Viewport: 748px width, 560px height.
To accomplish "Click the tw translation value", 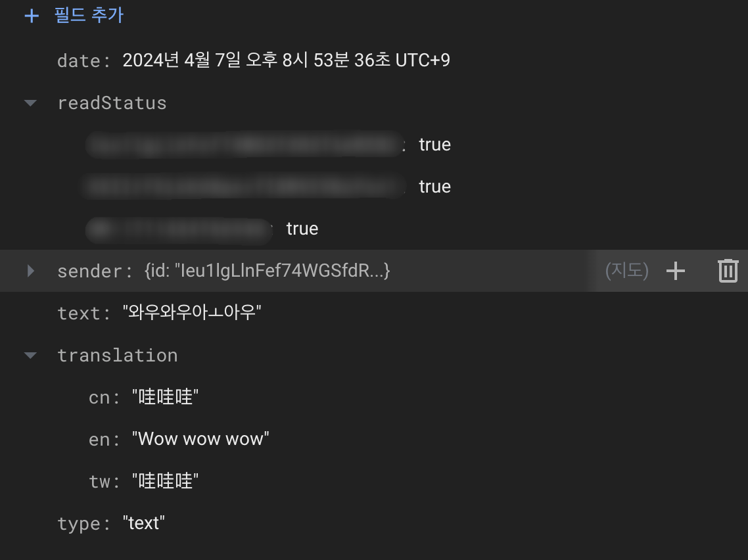I will pos(165,481).
